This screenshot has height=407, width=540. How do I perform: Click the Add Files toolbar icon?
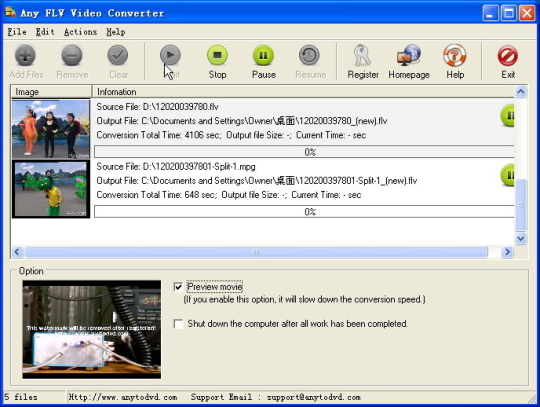25,55
